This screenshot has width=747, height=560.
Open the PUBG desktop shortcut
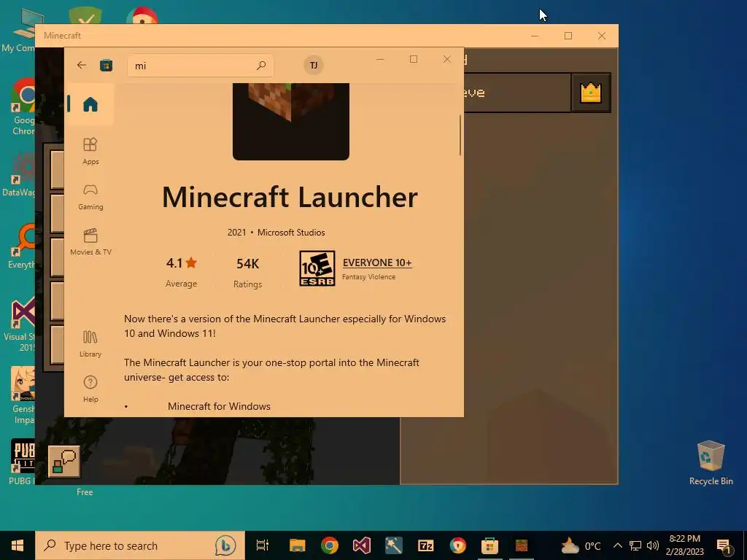[22, 462]
